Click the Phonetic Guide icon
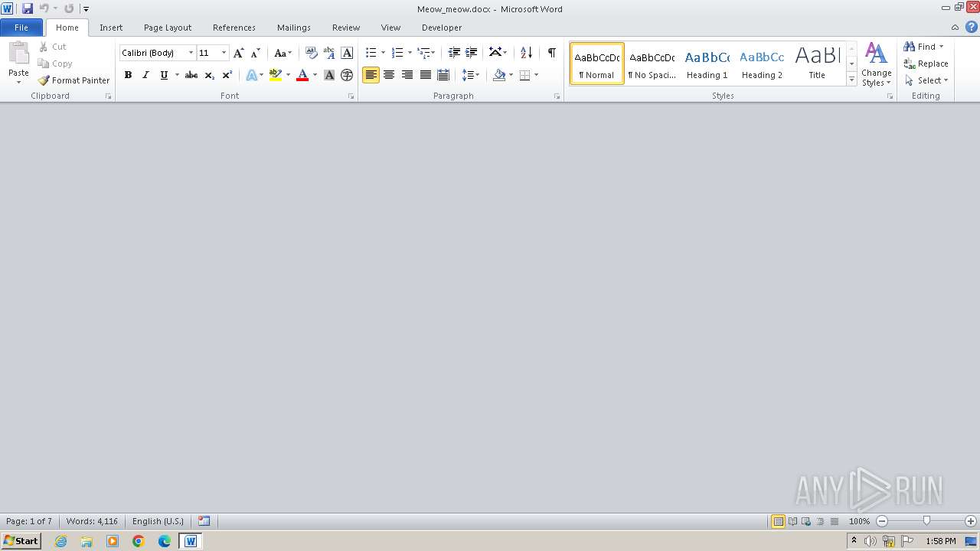The image size is (980, 551). click(329, 53)
